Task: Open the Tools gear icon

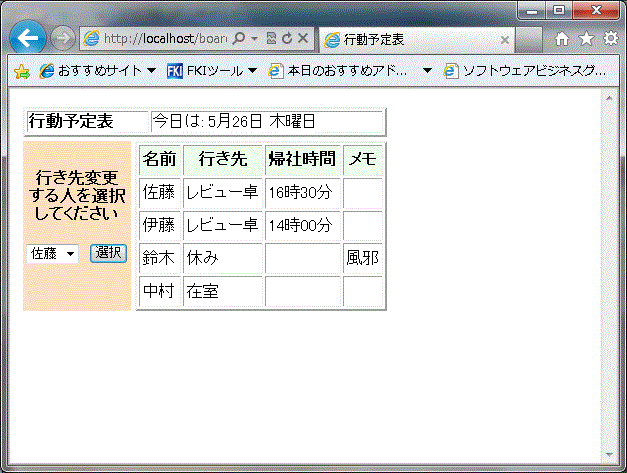Action: tap(611, 38)
